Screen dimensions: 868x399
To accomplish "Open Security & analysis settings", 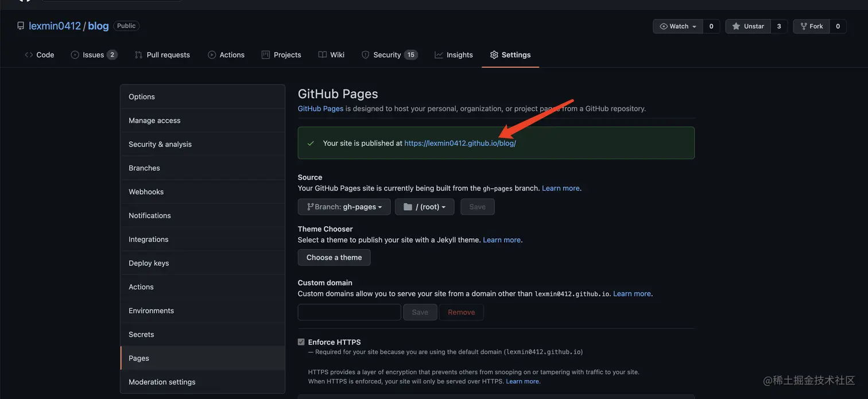I will (203, 144).
